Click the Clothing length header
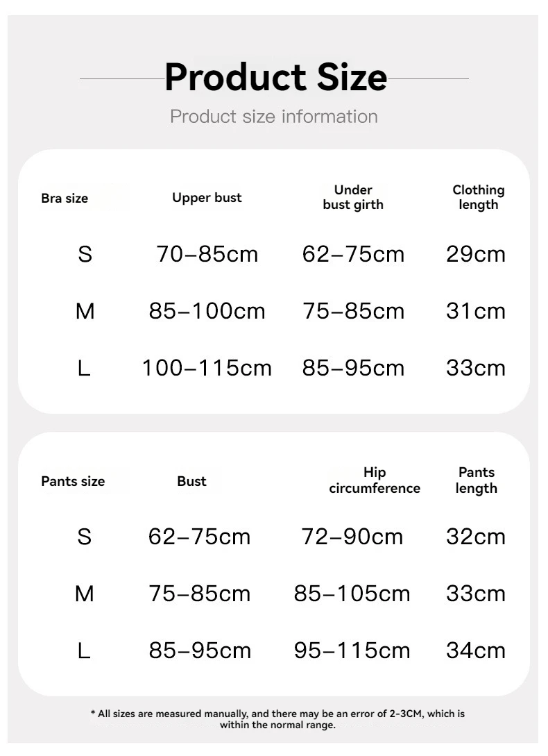 (478, 197)
